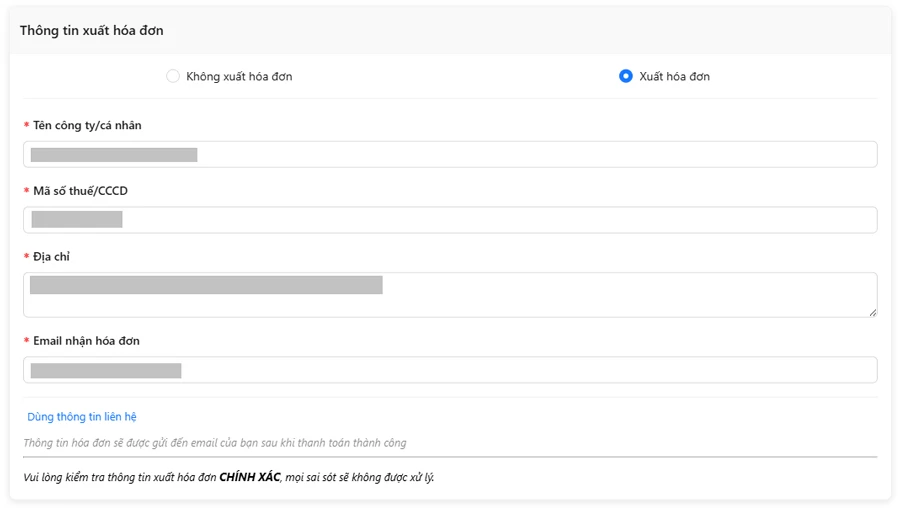Click the 'Email nhận hóa đơn' field label
This screenshot has width=900, height=511.
(86, 341)
